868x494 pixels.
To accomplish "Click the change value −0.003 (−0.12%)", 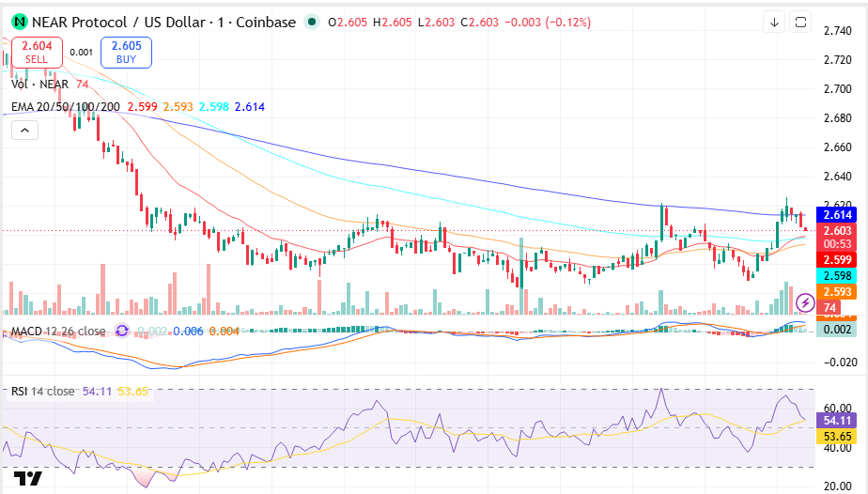I will [x=548, y=23].
